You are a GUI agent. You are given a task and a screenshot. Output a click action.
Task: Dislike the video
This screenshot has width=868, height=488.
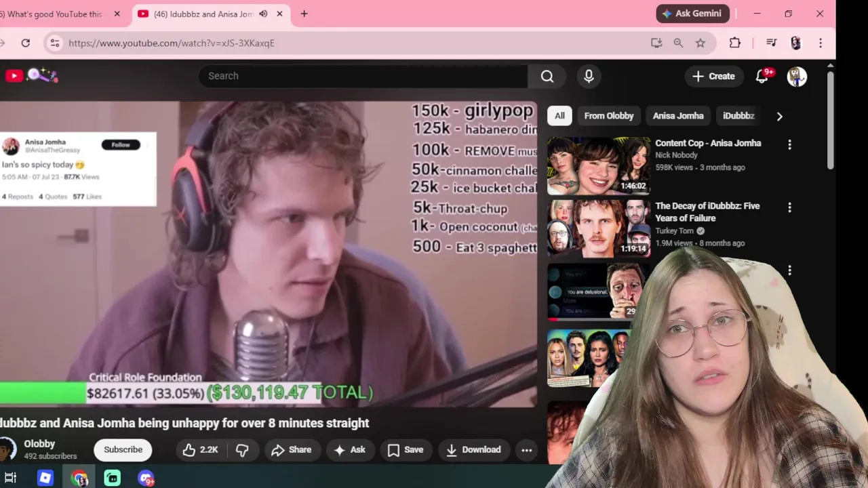(242, 449)
